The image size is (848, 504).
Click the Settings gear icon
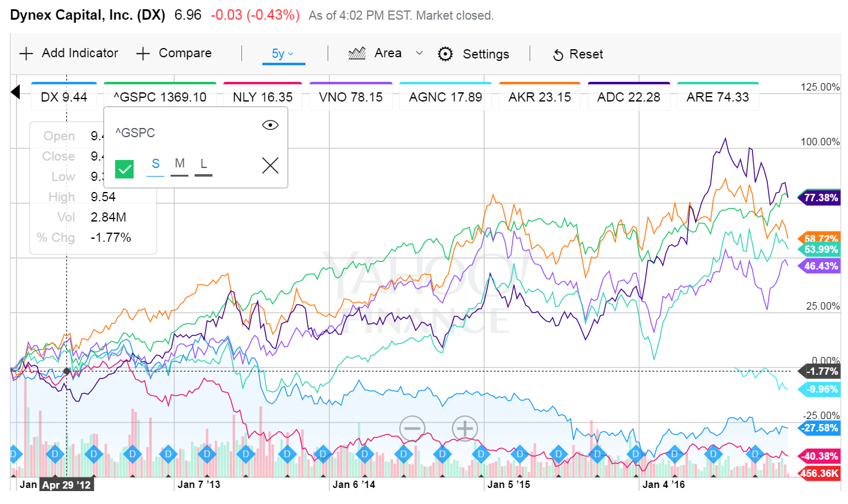tap(445, 54)
